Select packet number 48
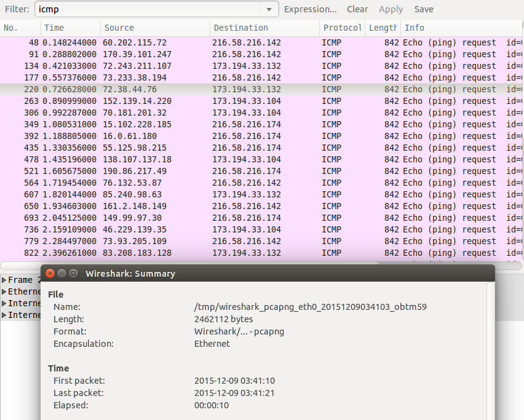Screen dimensions: 524x420 pyautogui.click(x=185, y=42)
